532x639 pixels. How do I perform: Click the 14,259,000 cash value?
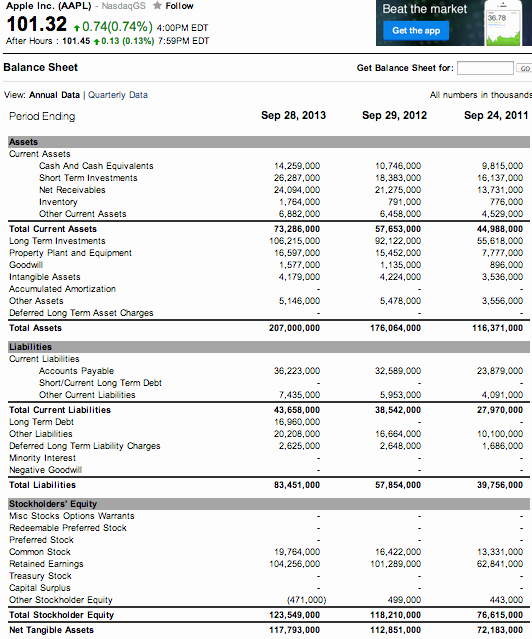pos(297,166)
